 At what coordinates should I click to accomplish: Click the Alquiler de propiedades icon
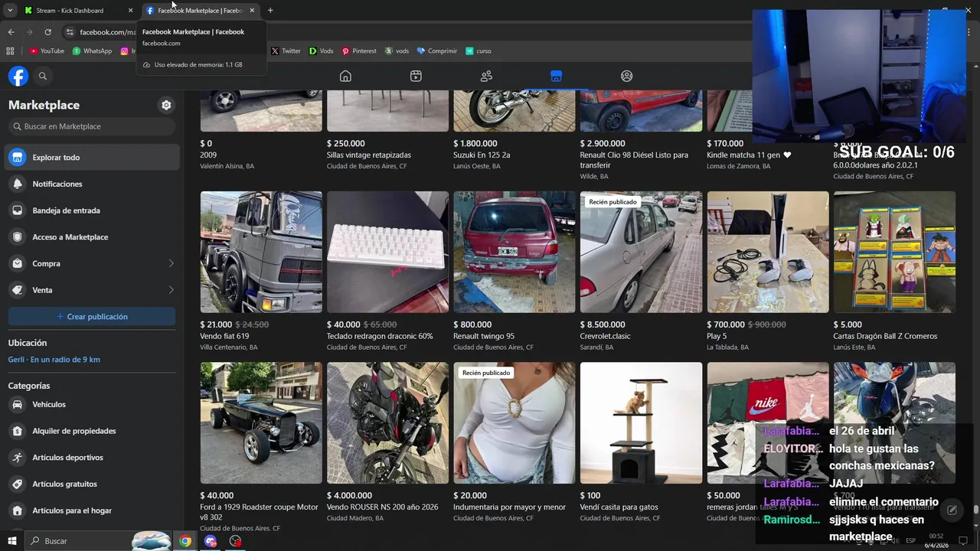point(18,431)
